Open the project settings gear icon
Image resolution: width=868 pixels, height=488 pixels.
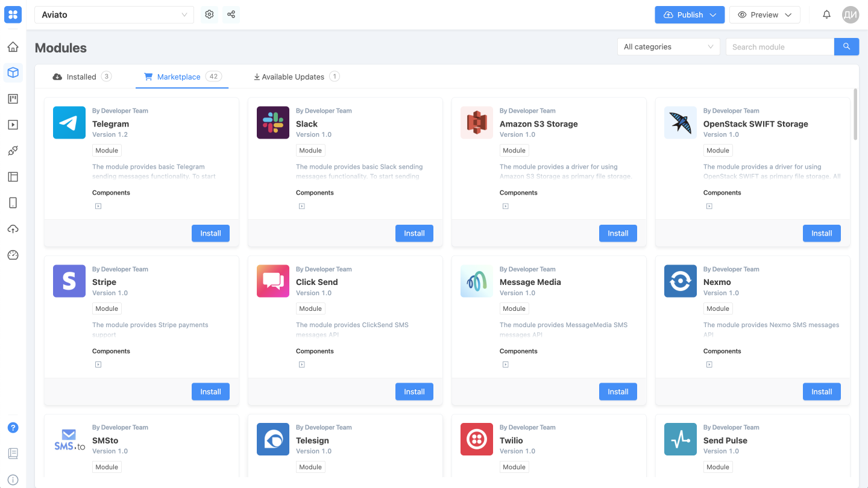(x=209, y=14)
